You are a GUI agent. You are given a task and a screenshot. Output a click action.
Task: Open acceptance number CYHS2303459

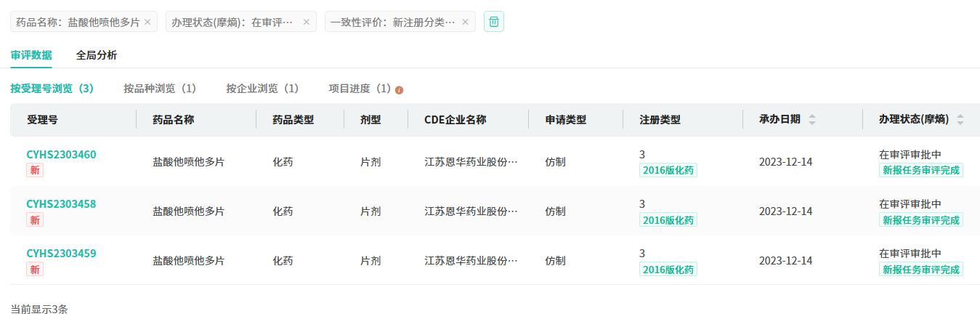61,253
